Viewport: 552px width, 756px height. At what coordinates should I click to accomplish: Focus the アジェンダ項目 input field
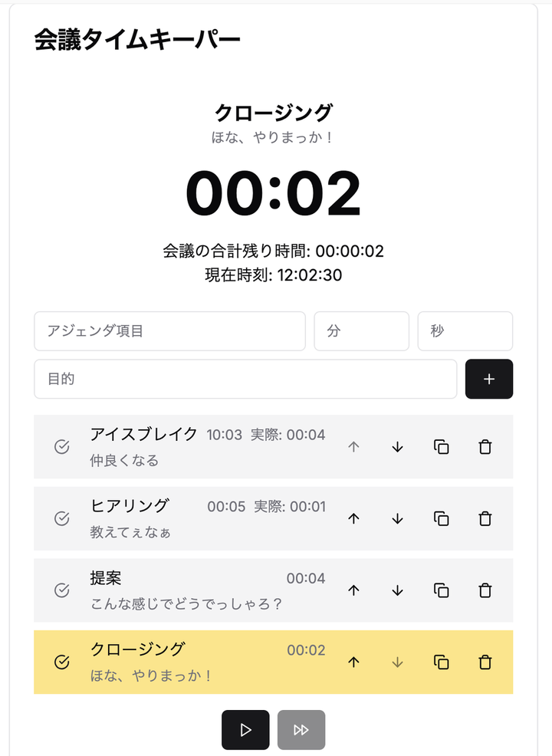click(169, 331)
